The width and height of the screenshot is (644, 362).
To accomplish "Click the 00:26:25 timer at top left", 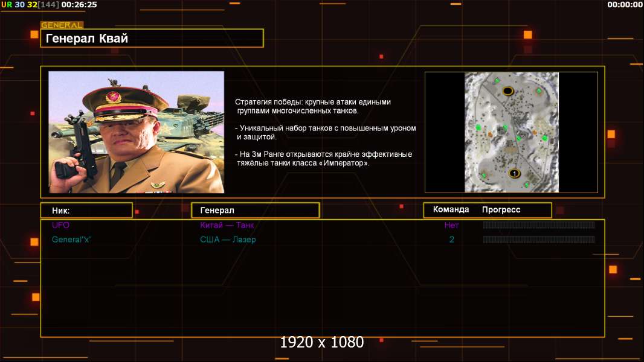I will click(79, 4).
